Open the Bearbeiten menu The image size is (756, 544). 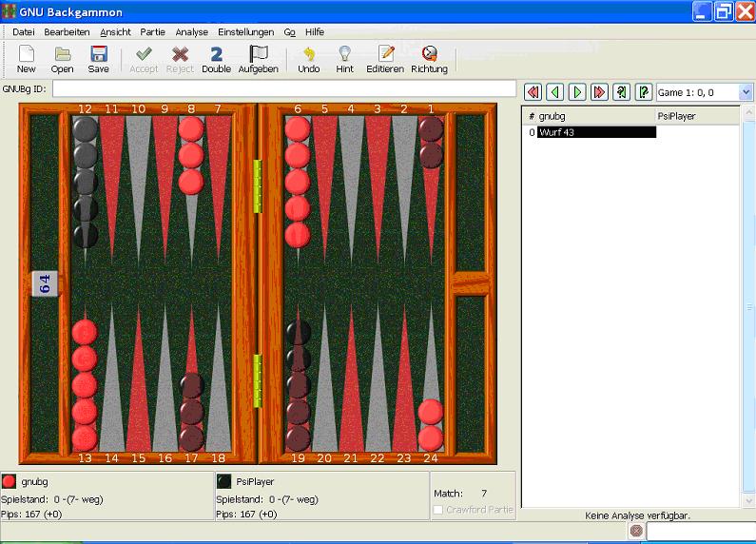point(67,32)
